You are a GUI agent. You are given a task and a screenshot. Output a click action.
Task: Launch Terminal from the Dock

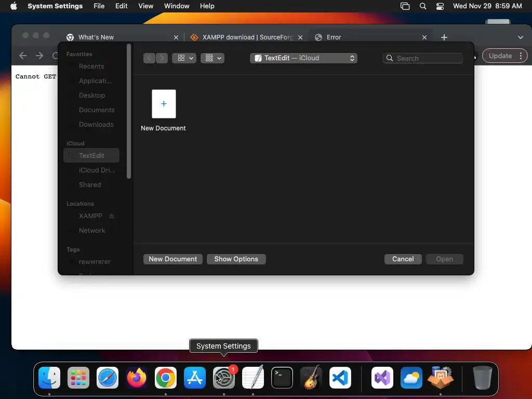(282, 378)
